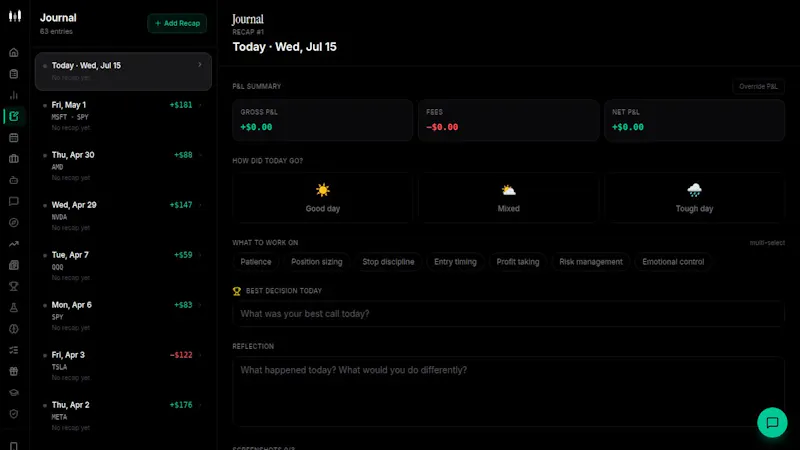The height and width of the screenshot is (450, 800).
Task: Open the Fri, May 1 journal entry
Action: [123, 116]
